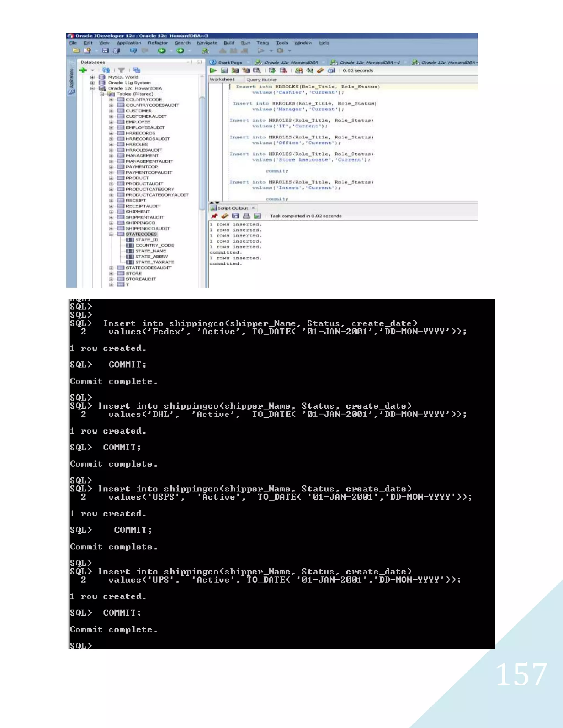Click the Save All icon in main toolbar
This screenshot has width=563, height=728.
point(116,51)
